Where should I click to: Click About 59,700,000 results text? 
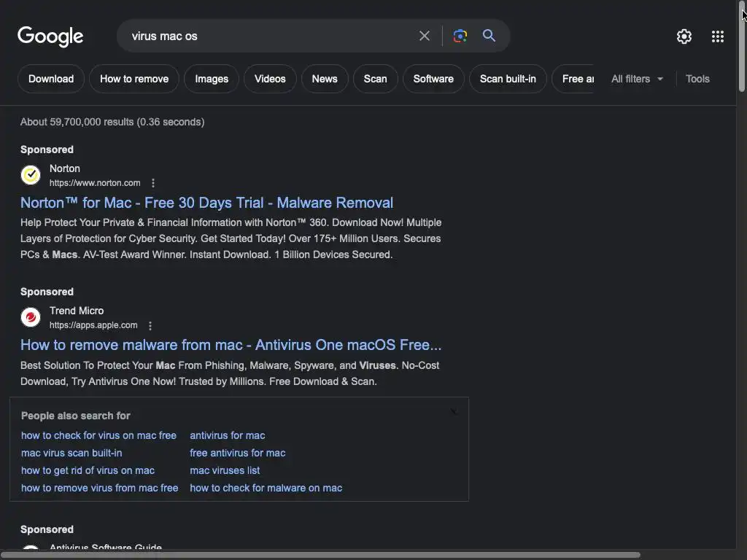112,122
